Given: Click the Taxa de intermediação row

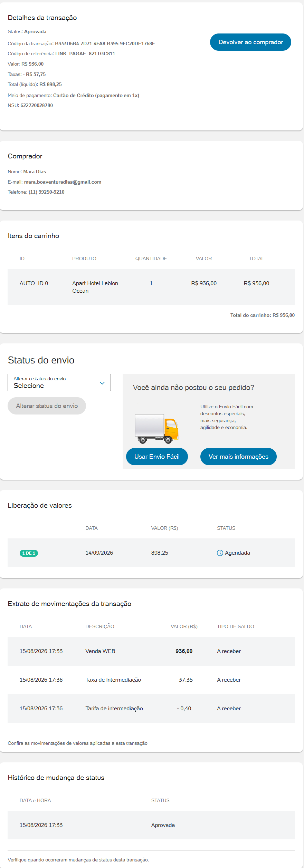Looking at the screenshot, I should 151,680.
